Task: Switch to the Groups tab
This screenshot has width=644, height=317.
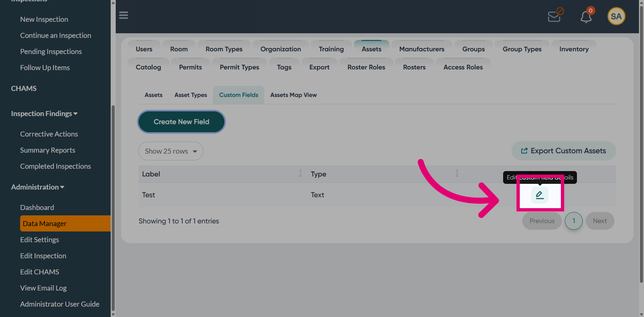Action: 473,49
